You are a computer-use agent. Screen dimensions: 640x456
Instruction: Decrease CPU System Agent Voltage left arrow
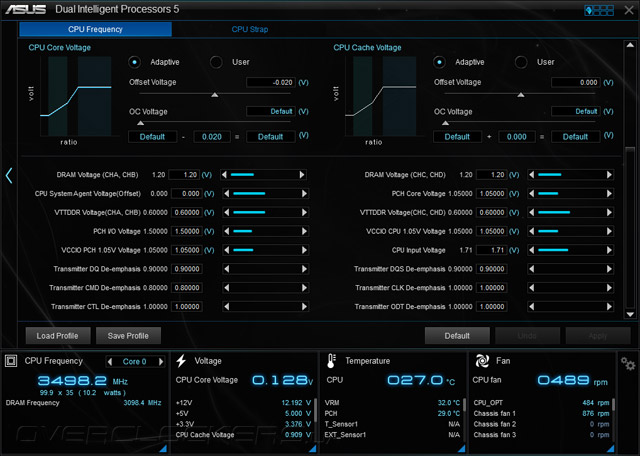click(227, 194)
